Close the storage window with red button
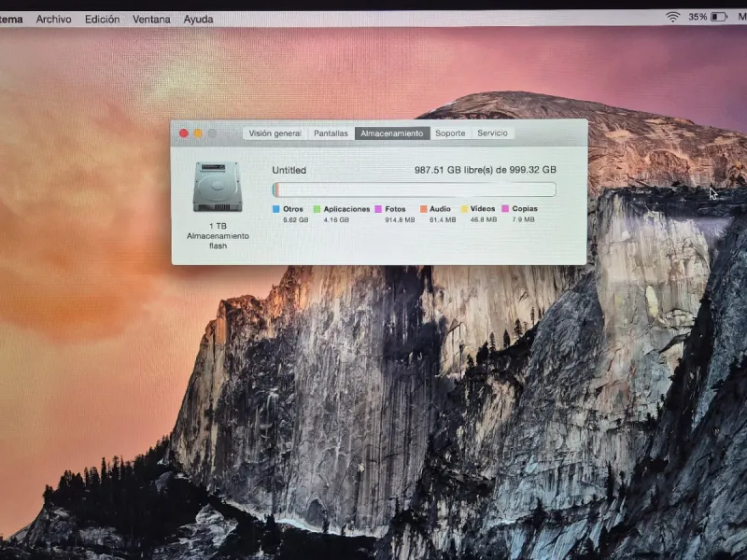The width and height of the screenshot is (747, 560). [x=183, y=133]
